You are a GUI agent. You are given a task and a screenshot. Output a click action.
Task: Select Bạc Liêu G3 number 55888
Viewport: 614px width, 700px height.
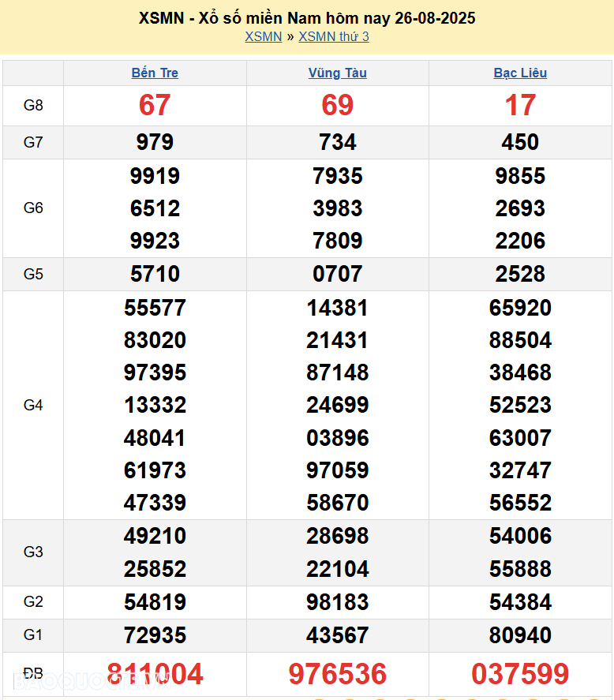(520, 569)
